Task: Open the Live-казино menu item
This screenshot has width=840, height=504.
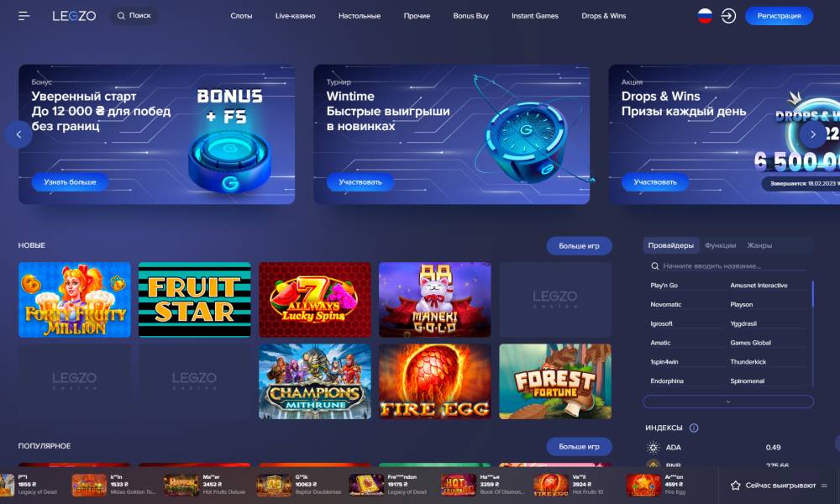Action: (295, 16)
